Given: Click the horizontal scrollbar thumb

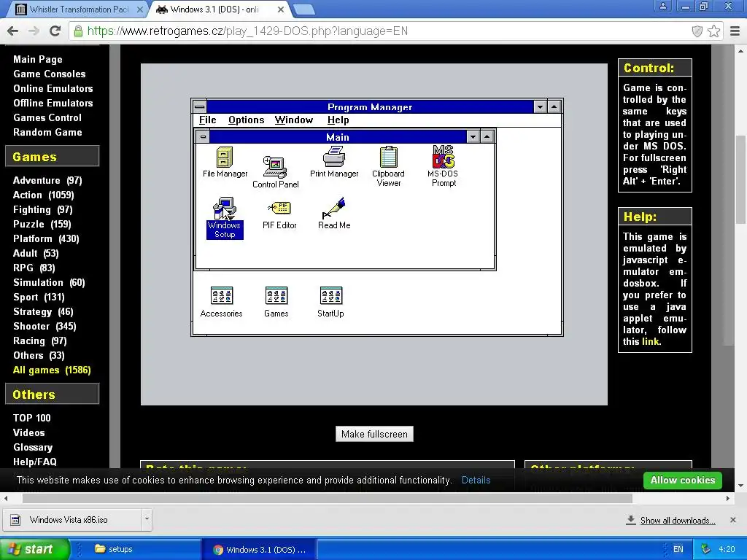Looking at the screenshot, I should [x=328, y=498].
